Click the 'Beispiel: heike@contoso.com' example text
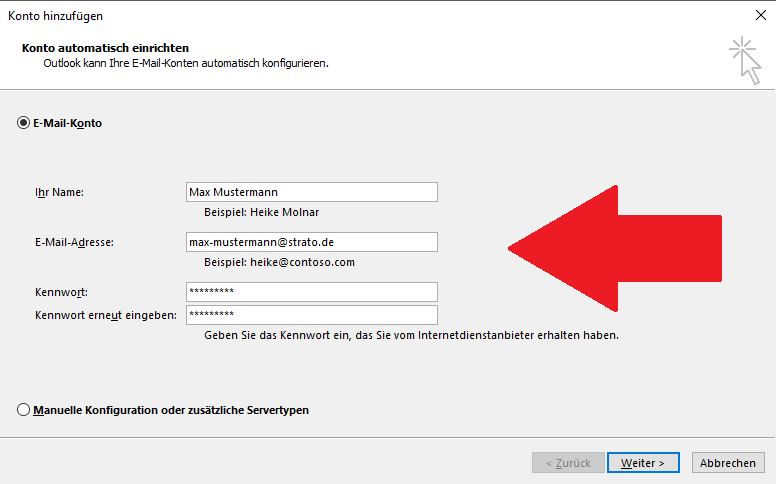Image resolution: width=776 pixels, height=484 pixels. [279, 262]
